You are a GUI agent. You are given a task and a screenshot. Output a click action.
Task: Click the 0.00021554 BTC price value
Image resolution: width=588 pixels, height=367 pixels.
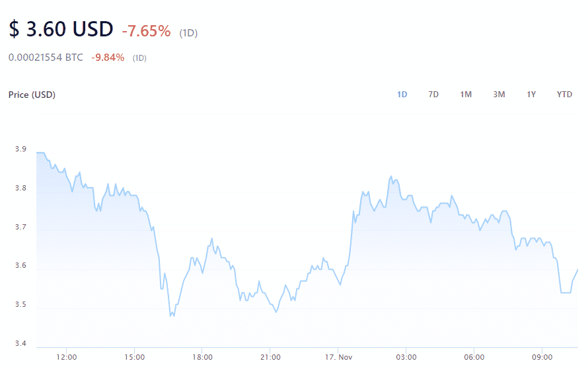pos(46,58)
